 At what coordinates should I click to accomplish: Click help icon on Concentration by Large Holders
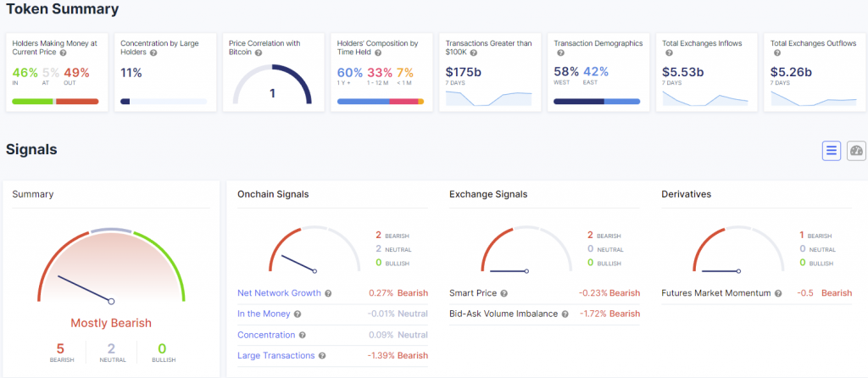pyautogui.click(x=153, y=53)
